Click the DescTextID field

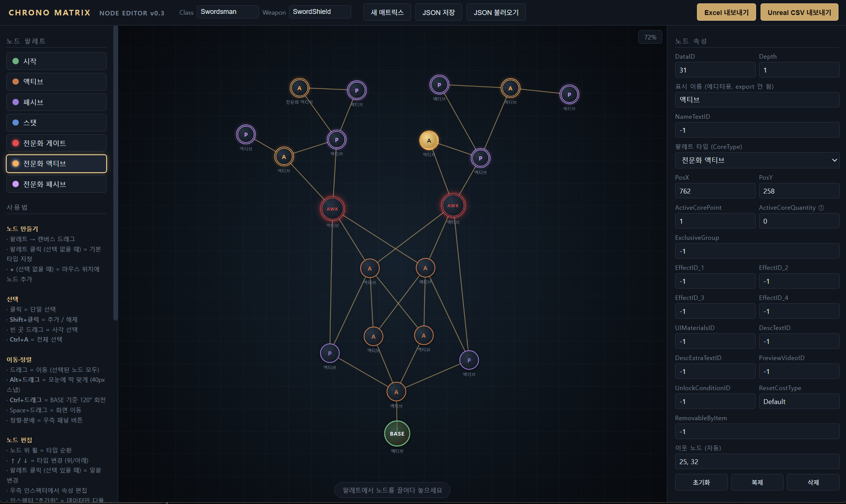(x=799, y=341)
